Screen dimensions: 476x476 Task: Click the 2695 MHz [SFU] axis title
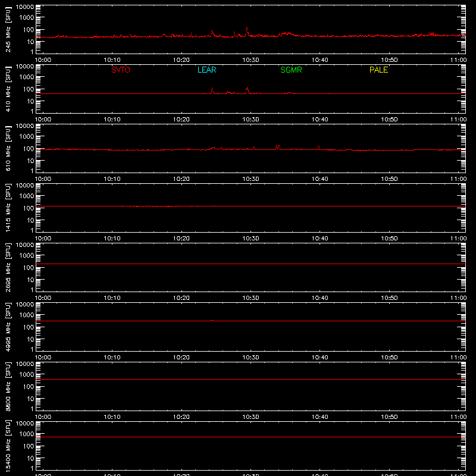coord(8,267)
